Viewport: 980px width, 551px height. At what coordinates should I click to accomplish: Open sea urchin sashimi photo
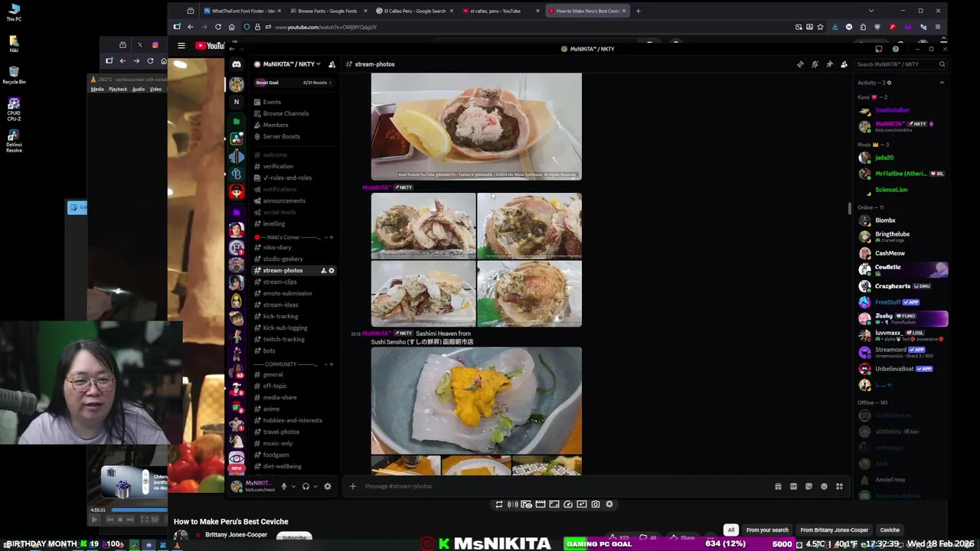[x=476, y=400]
